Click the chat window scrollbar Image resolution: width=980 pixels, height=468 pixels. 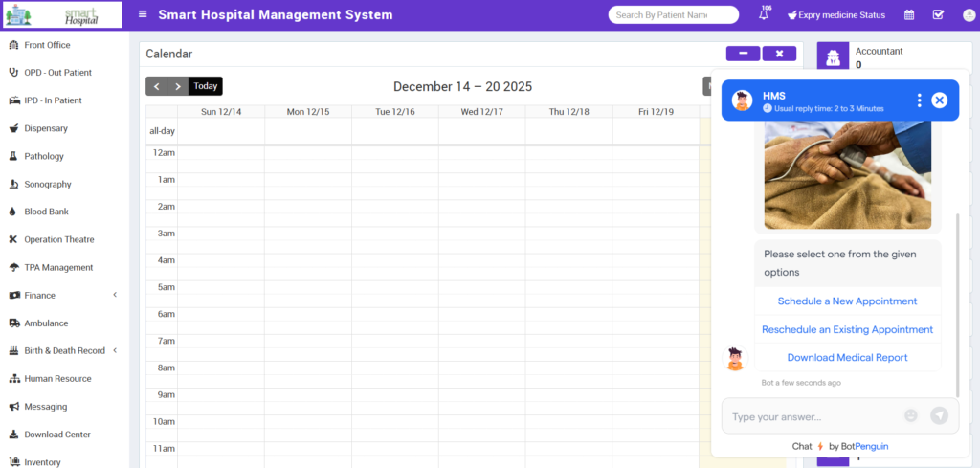tap(957, 306)
